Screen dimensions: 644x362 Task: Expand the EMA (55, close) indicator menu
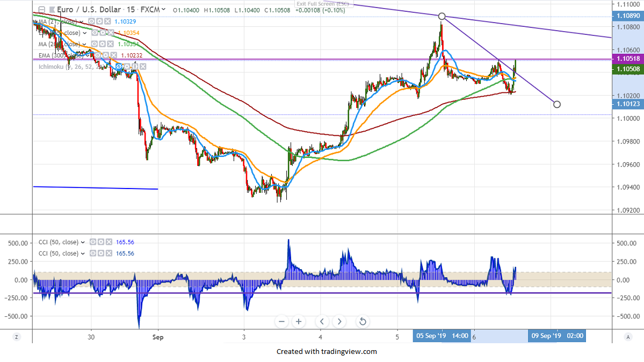[x=85, y=33]
